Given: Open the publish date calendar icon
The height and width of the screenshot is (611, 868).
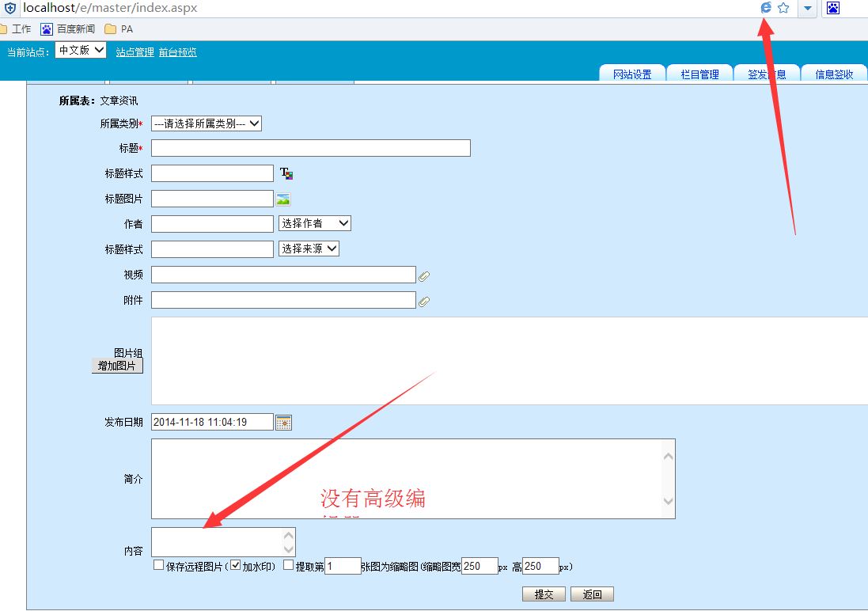Looking at the screenshot, I should (283, 422).
